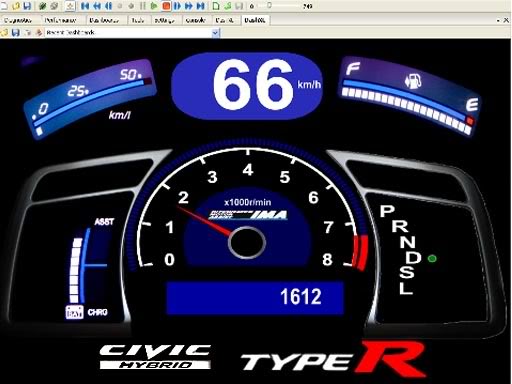Click the save dashboard floppy icon in second toolbar
The width and height of the screenshot is (512, 384).
point(15,33)
